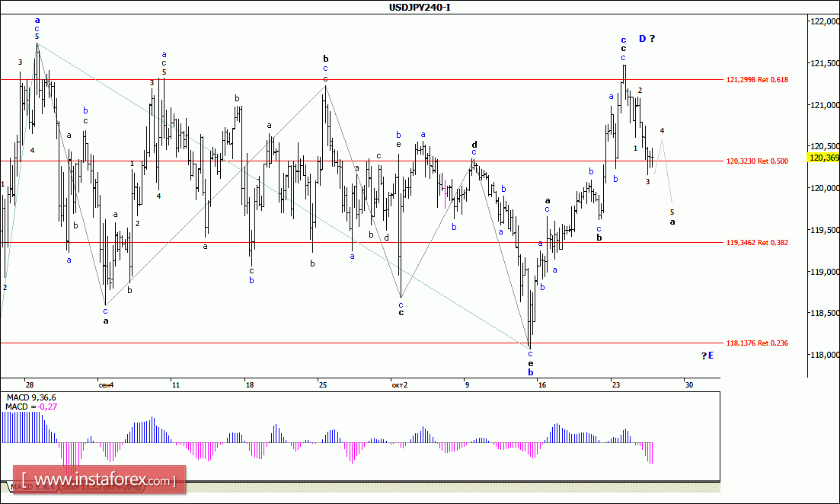Click the '30' date on time axis
Screen dimensions: 840x504
(x=689, y=385)
